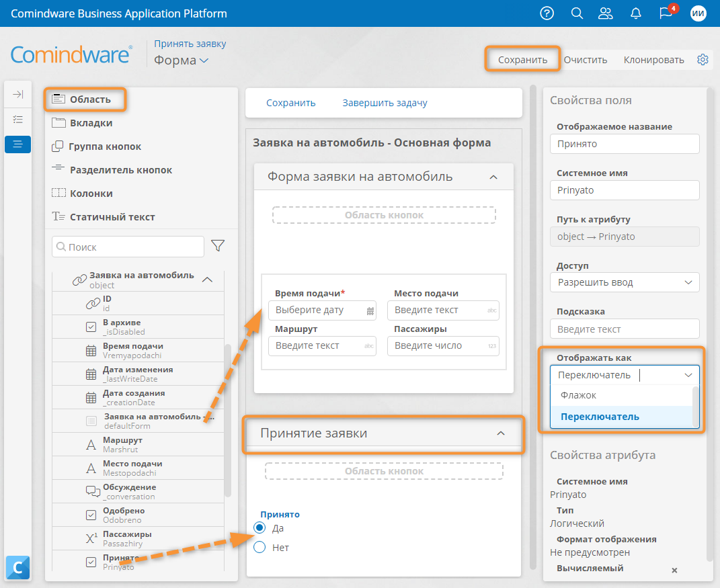The width and height of the screenshot is (720, 588).
Task: Click the top Сохранить button
Action: 522,60
